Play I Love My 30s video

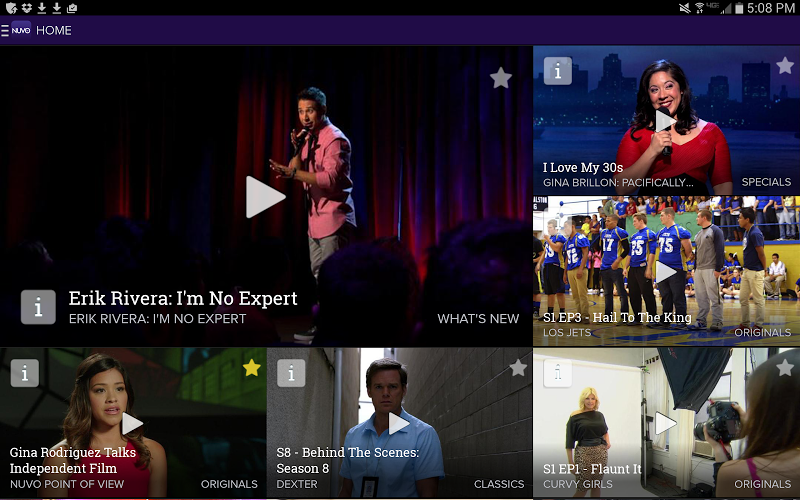(665, 122)
